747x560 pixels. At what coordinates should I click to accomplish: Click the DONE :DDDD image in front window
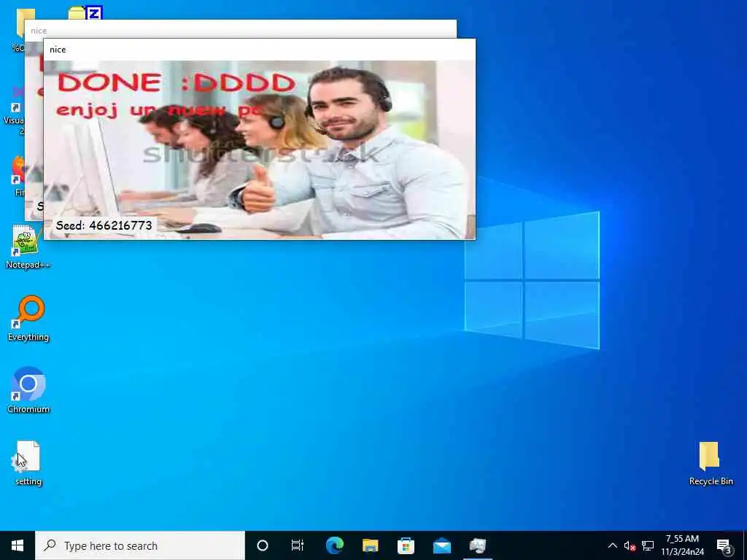pyautogui.click(x=259, y=150)
